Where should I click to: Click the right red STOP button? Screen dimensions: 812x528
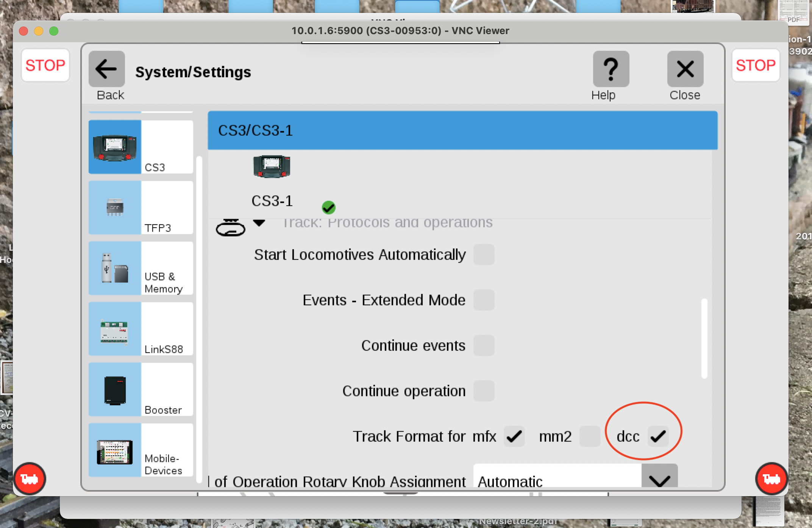point(756,65)
